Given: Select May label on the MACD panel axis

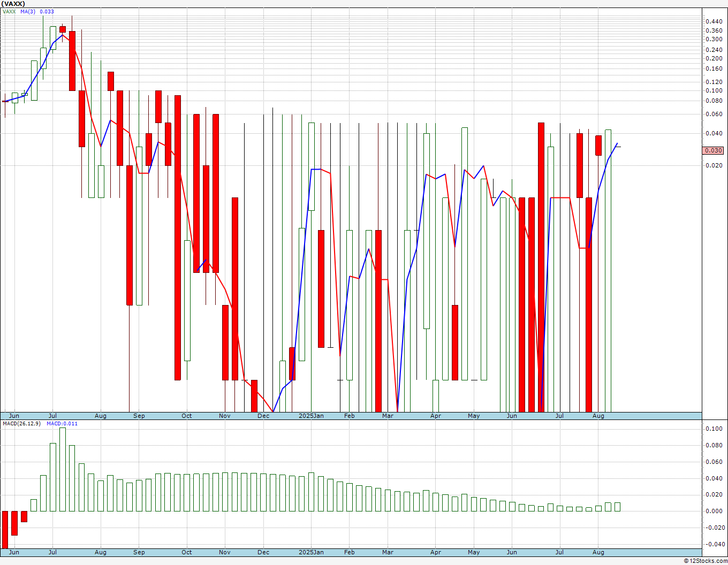Looking at the screenshot, I should (x=474, y=552).
